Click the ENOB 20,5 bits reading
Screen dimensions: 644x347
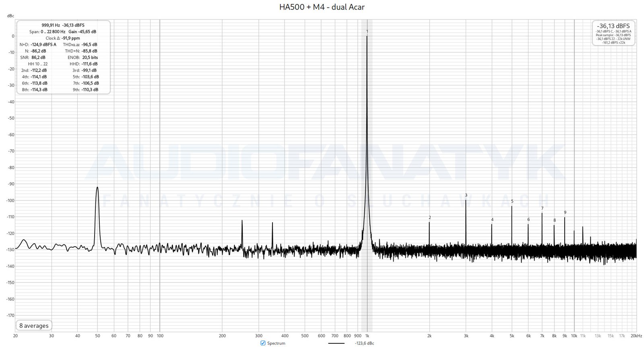coord(90,58)
